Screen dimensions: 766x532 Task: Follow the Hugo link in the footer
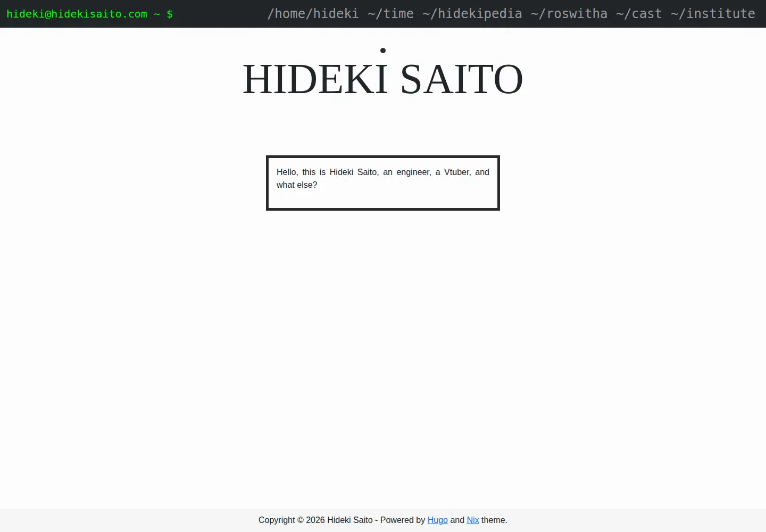point(438,520)
